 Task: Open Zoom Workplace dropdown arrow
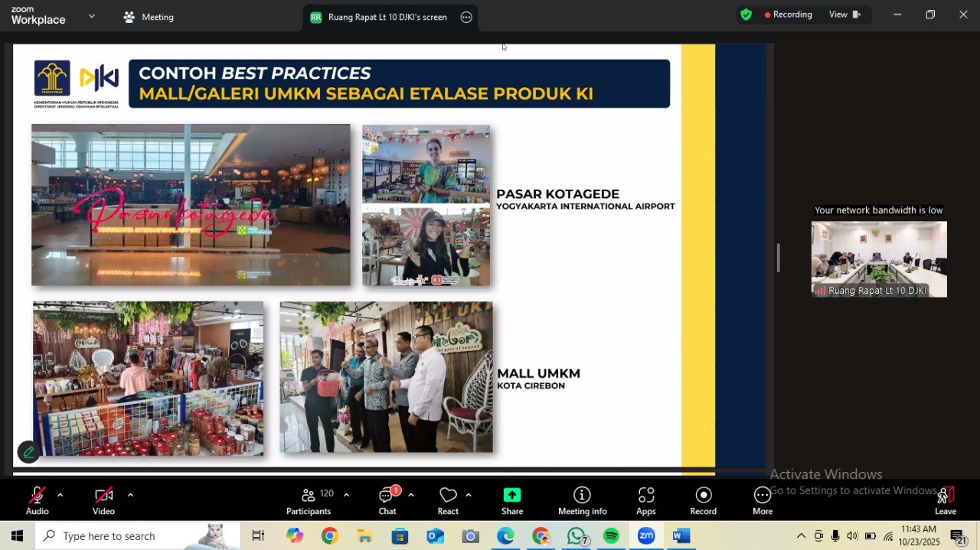[x=92, y=16]
